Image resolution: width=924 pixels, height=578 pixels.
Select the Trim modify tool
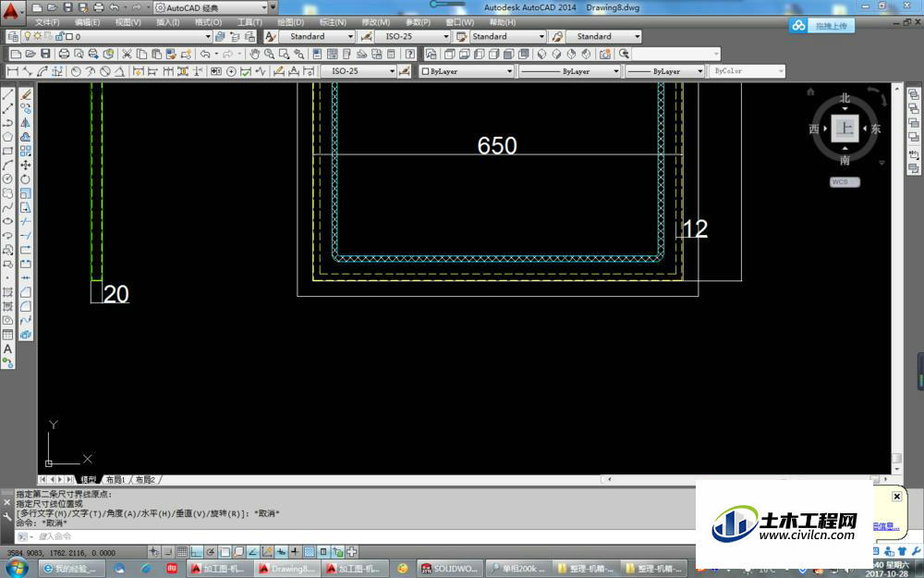click(x=26, y=221)
